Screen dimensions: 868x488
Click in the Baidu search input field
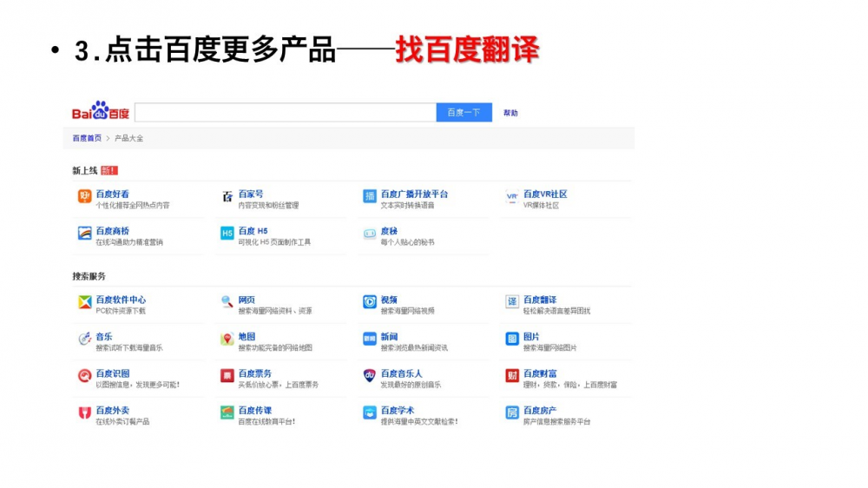285,113
